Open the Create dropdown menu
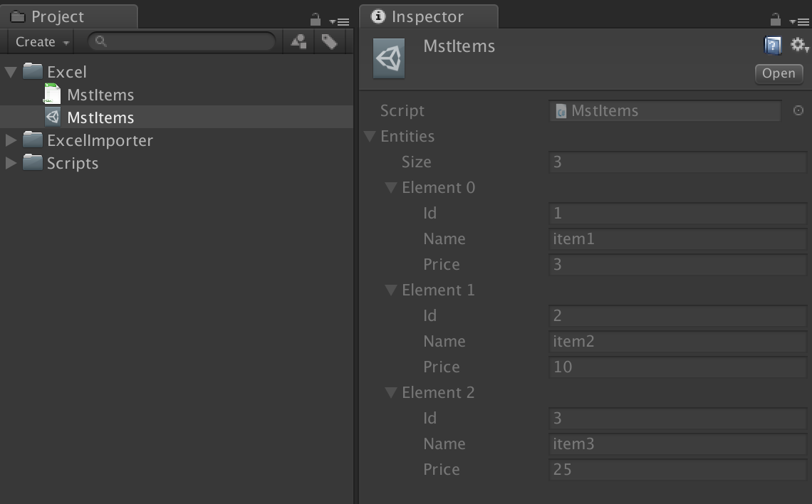Screen dimensions: 812x504 pyautogui.click(x=40, y=41)
